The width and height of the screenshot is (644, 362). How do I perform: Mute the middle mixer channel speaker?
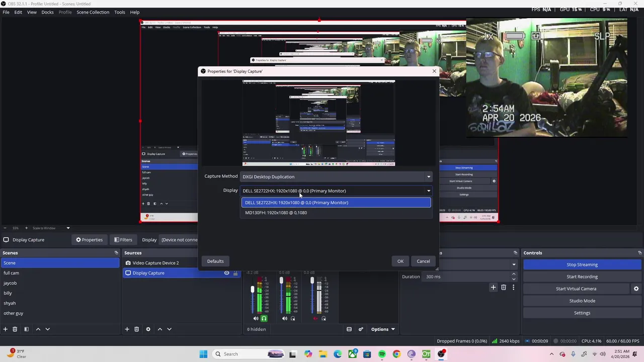point(285,318)
